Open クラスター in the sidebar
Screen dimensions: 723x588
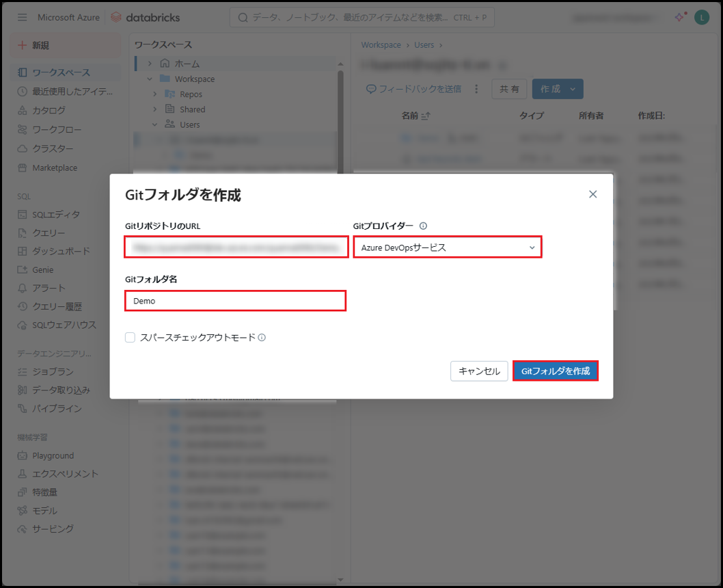pos(65,148)
